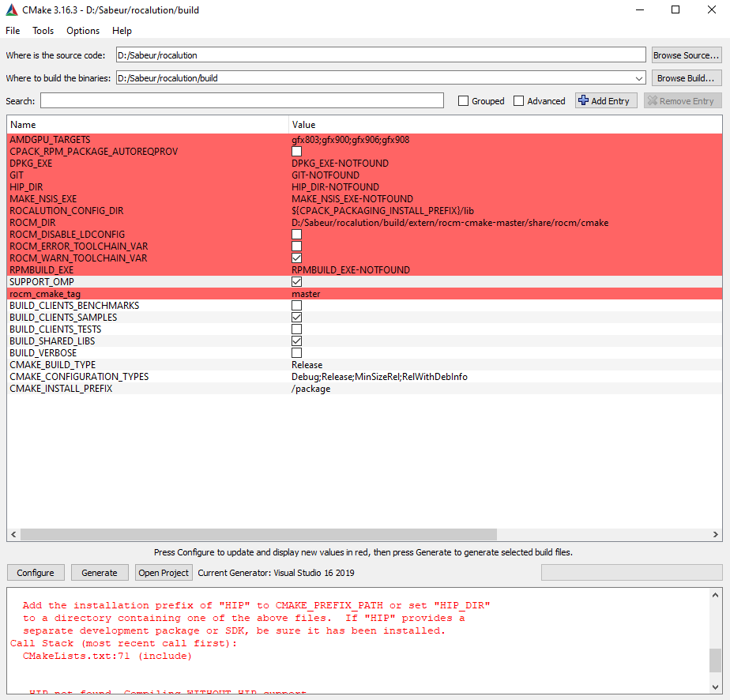
Task: Open the Options menu
Action: point(83,31)
